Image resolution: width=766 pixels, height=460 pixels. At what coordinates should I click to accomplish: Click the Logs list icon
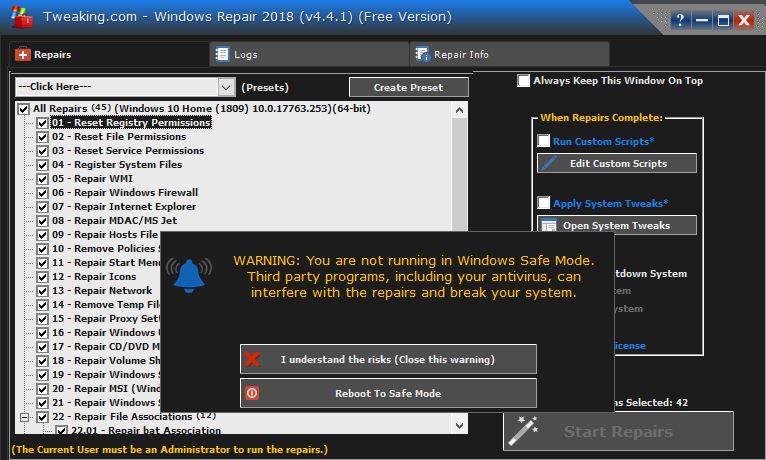(x=222, y=54)
